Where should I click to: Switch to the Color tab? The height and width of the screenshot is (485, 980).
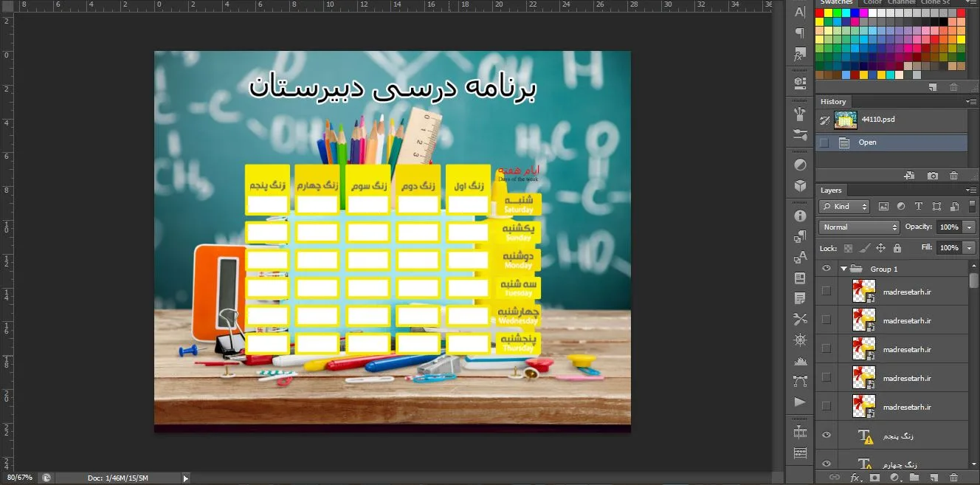872,2
